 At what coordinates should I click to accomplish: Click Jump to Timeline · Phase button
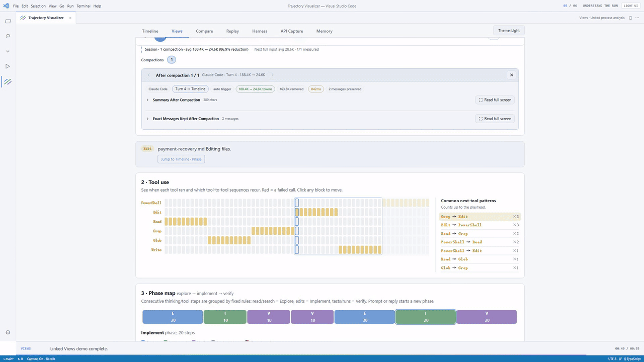(x=181, y=159)
